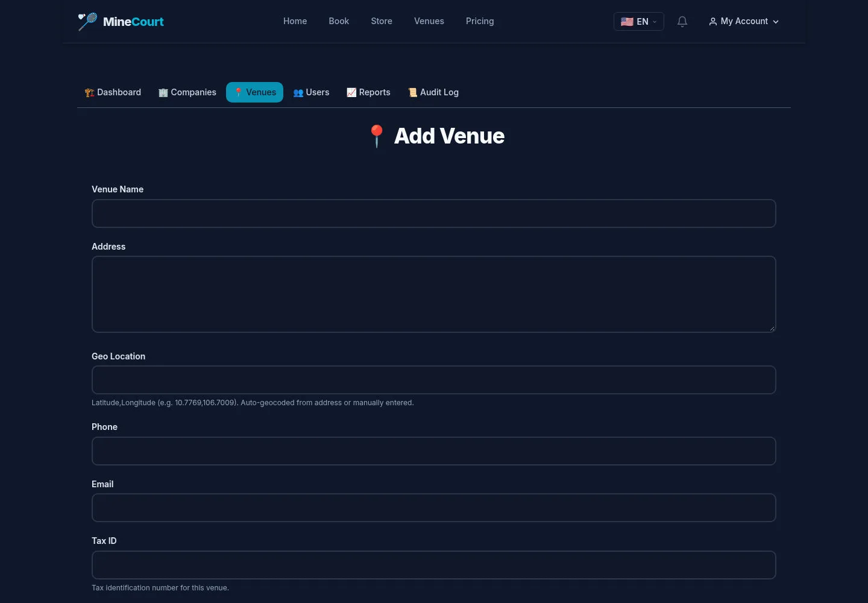The height and width of the screenshot is (603, 868).
Task: Click the user profile icon beside My Account
Action: tap(713, 21)
